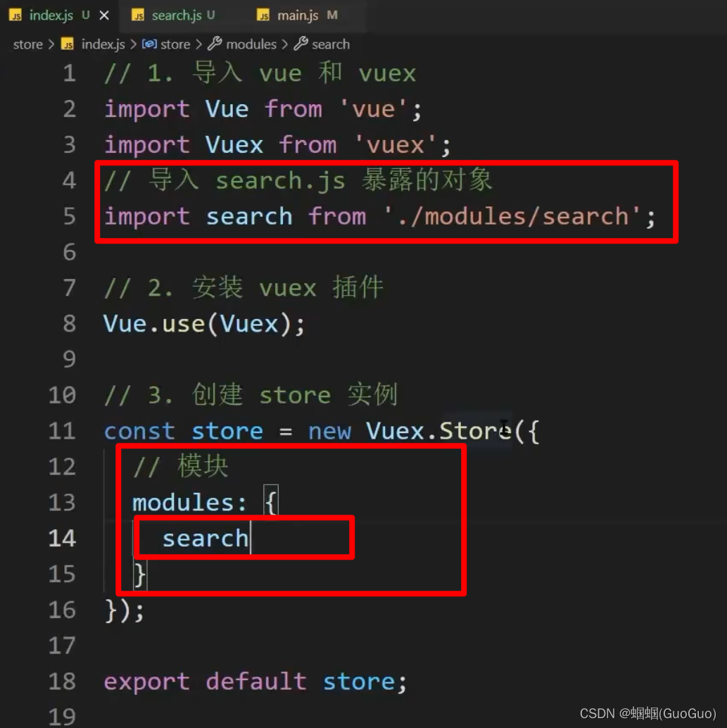The height and width of the screenshot is (728, 727).
Task: Click the 'vue' string on line 2
Action: coord(373,110)
